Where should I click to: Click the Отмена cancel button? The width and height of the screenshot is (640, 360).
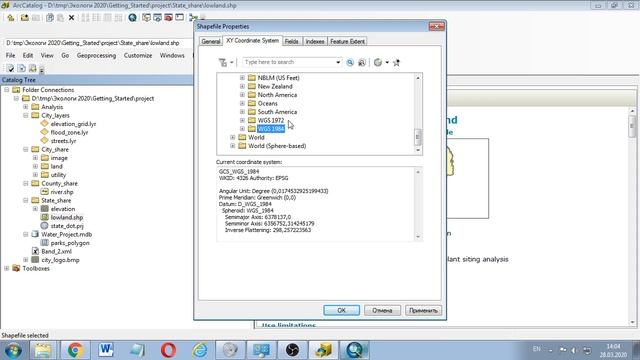tap(382, 310)
